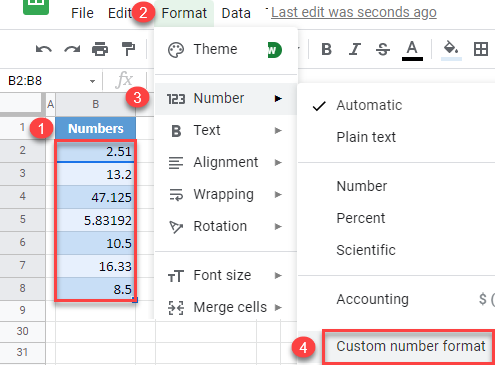Select the cell containing 2.51
Screen dimensions: 495x365
95,151
